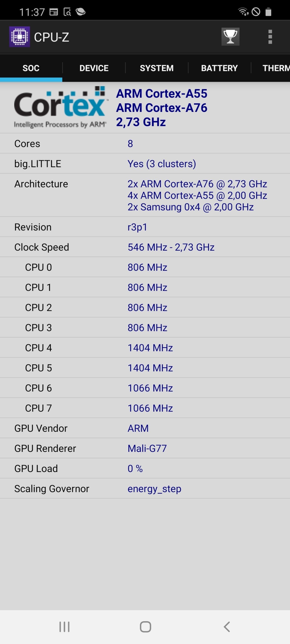The height and width of the screenshot is (644, 290).
Task: Tap the GPU Renderer Mali-G77 row
Action: click(x=145, y=448)
